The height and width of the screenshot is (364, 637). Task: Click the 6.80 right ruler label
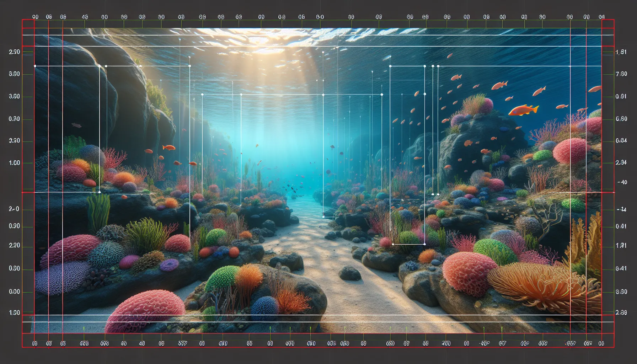click(621, 119)
